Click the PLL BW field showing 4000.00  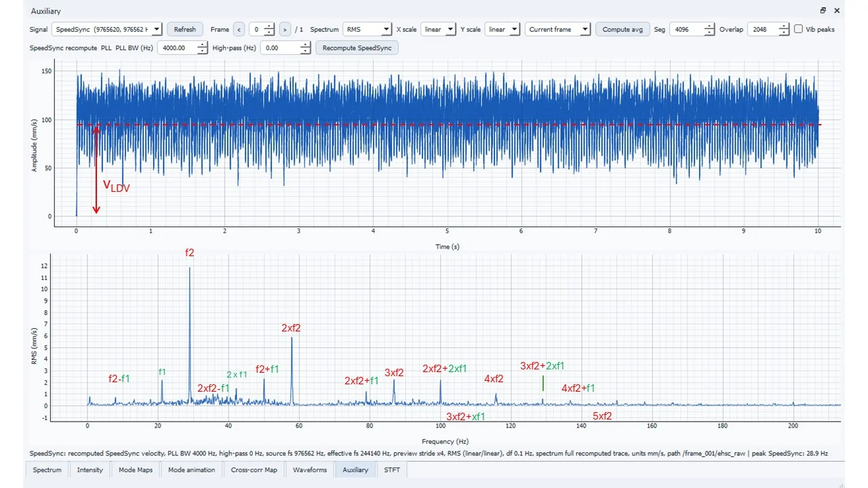click(182, 48)
